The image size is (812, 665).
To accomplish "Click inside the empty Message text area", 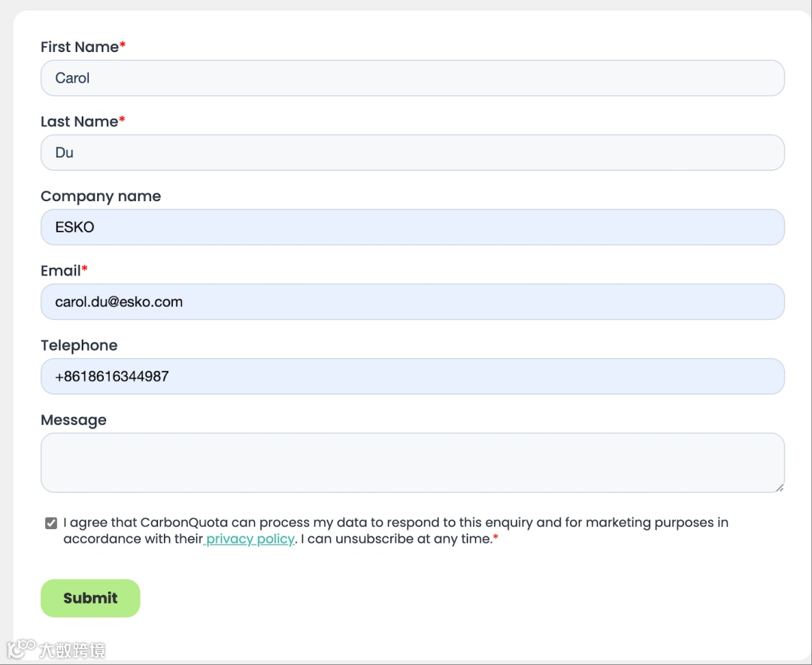I will coord(412,463).
